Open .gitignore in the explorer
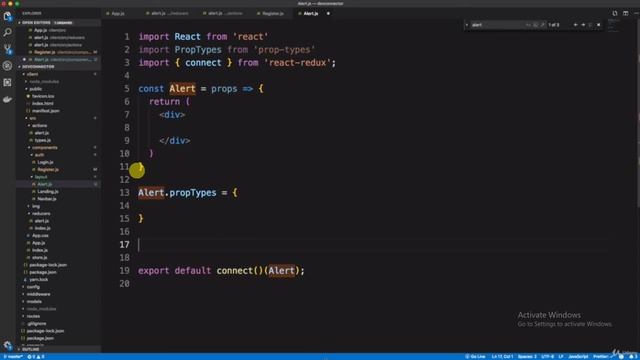 pos(37,324)
